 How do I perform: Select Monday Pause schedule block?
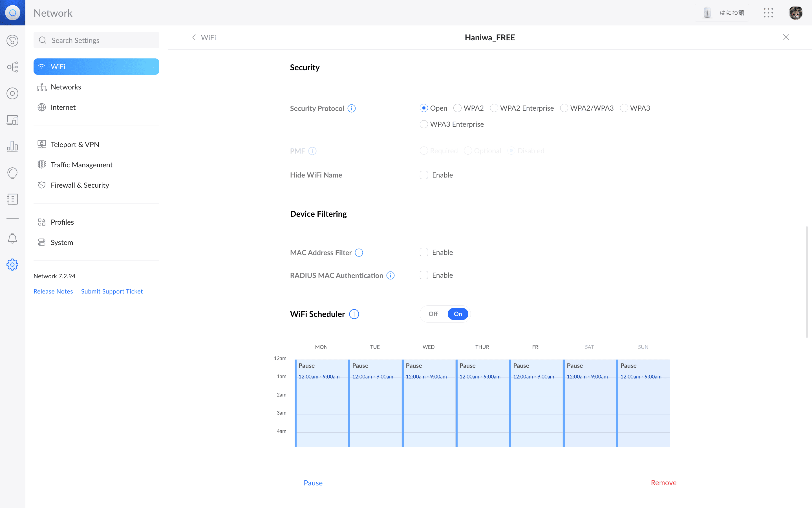click(321, 403)
